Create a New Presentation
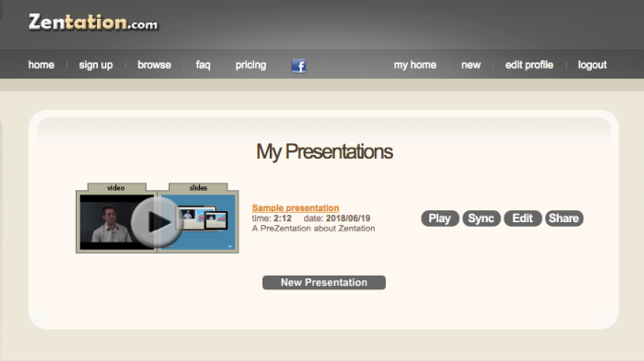644x361 pixels. (x=324, y=282)
